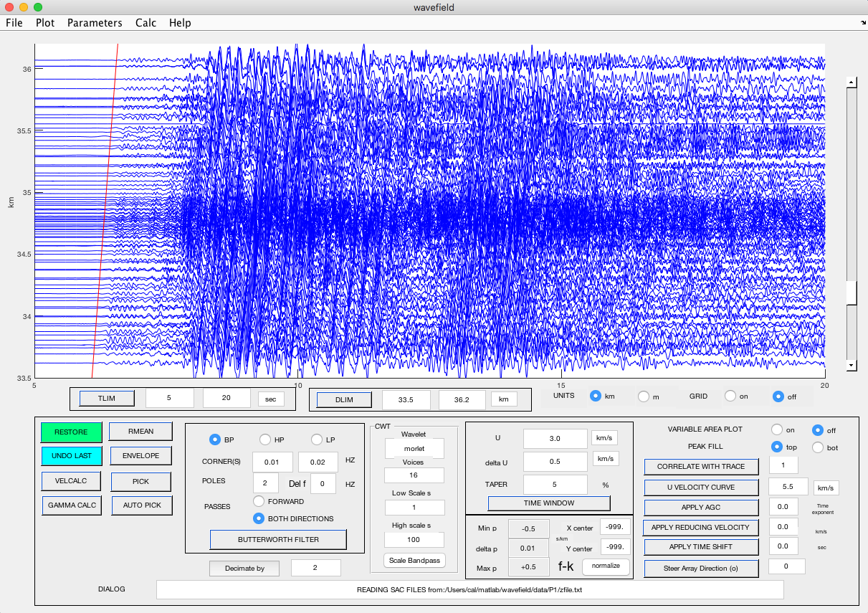This screenshot has width=868, height=613.
Task: Open the Parameters menu
Action: click(95, 23)
